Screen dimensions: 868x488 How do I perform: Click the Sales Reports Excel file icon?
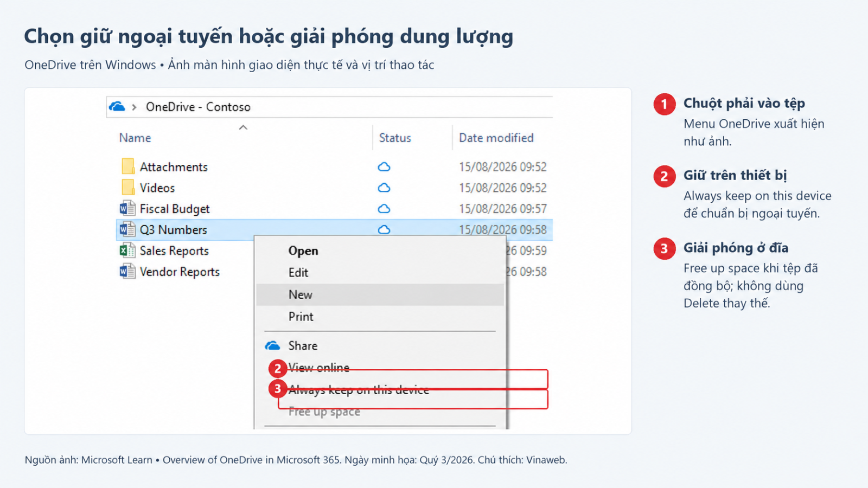(x=127, y=251)
